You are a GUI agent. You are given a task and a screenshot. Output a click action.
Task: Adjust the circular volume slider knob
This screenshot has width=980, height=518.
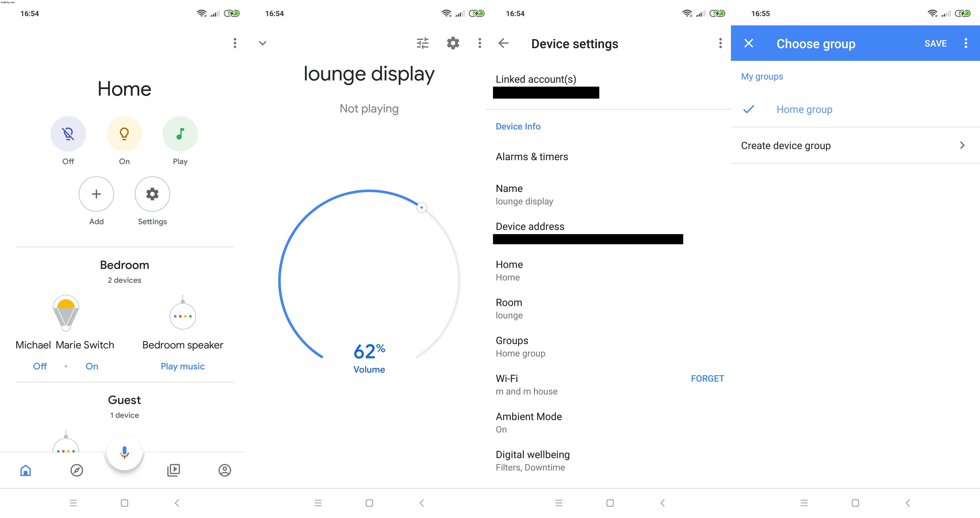click(422, 208)
